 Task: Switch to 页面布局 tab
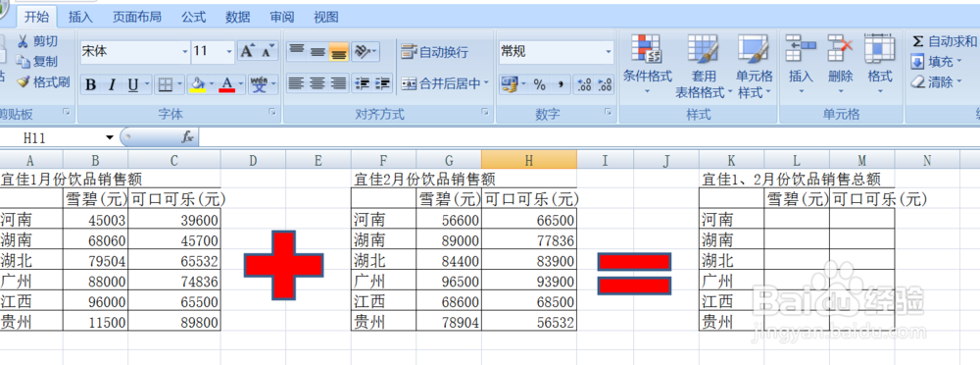pyautogui.click(x=137, y=17)
